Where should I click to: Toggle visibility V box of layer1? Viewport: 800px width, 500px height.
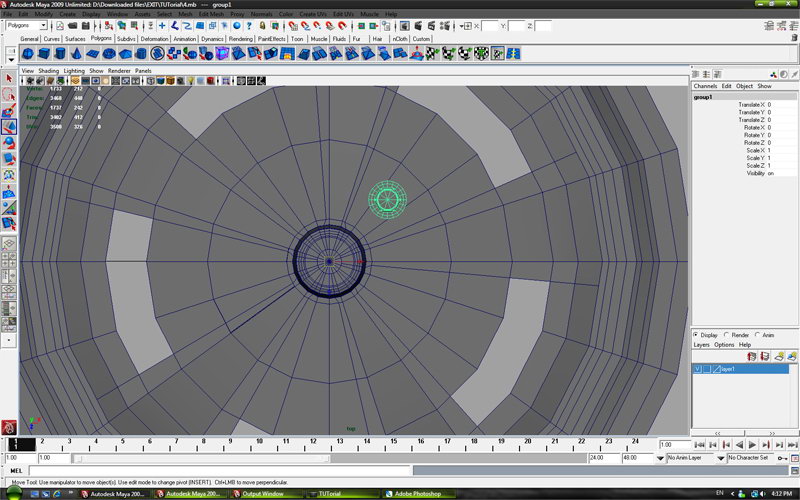coord(697,369)
